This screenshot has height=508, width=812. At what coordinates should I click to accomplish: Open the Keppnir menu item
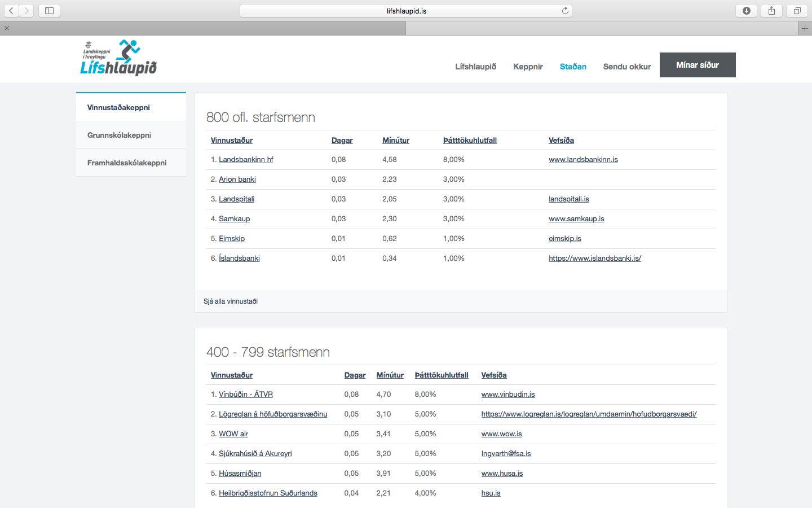click(x=528, y=67)
